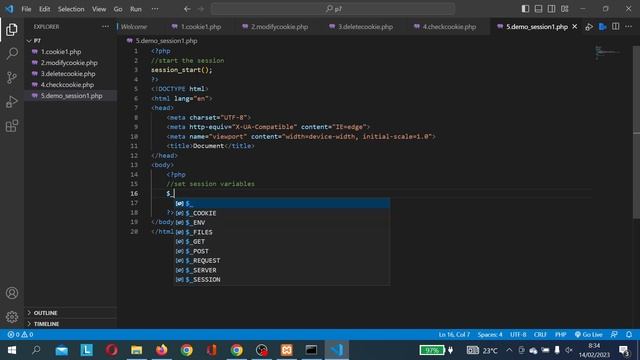Open the Explorer view in activity bar

[x=12, y=29]
